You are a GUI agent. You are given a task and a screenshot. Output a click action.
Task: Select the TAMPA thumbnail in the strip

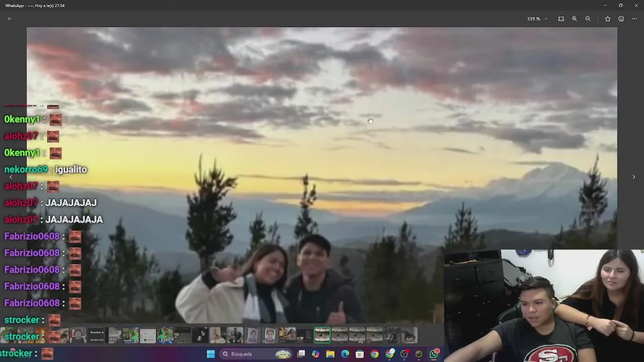pyautogui.click(x=165, y=335)
